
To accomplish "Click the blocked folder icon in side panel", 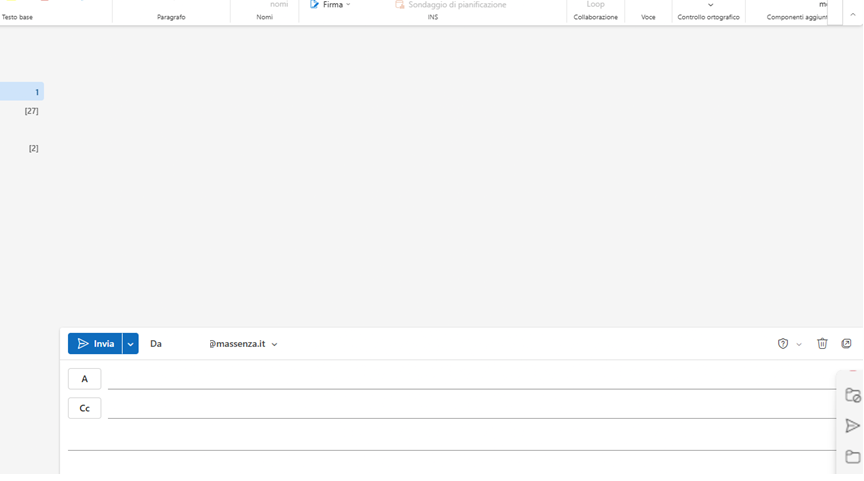I will pyautogui.click(x=852, y=395).
